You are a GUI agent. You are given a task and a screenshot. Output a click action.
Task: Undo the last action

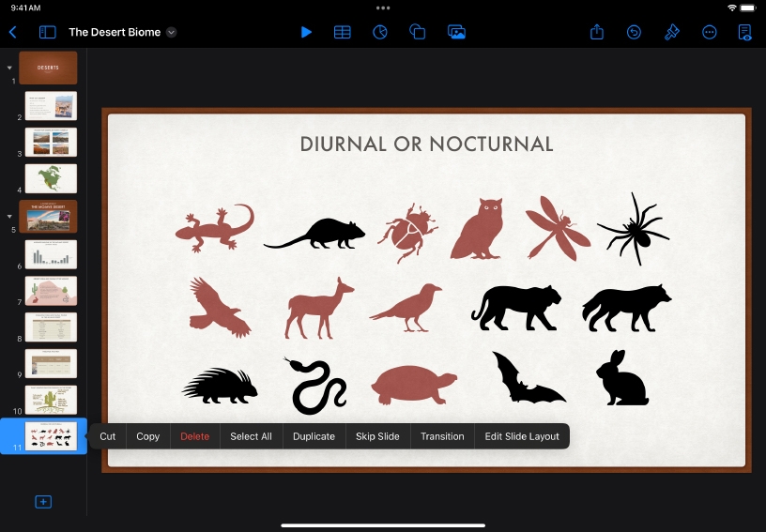[x=635, y=32]
